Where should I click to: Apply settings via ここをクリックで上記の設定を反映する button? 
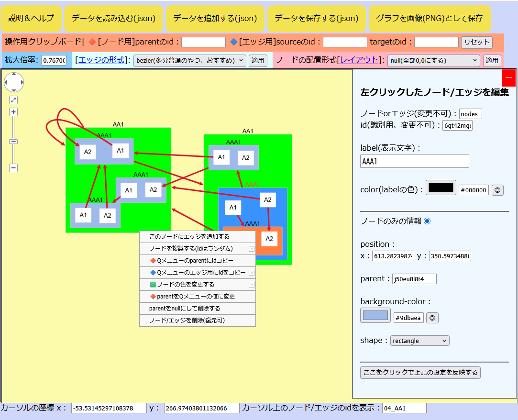point(419,372)
